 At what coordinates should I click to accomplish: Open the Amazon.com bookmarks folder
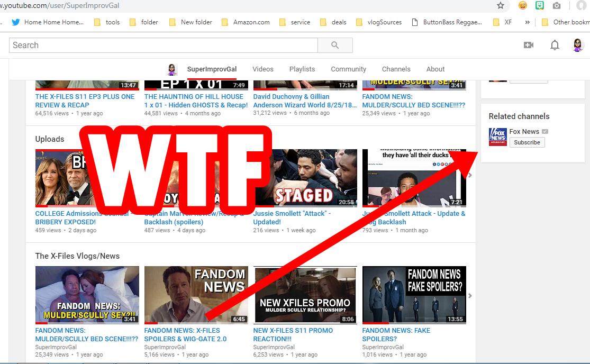click(246, 22)
